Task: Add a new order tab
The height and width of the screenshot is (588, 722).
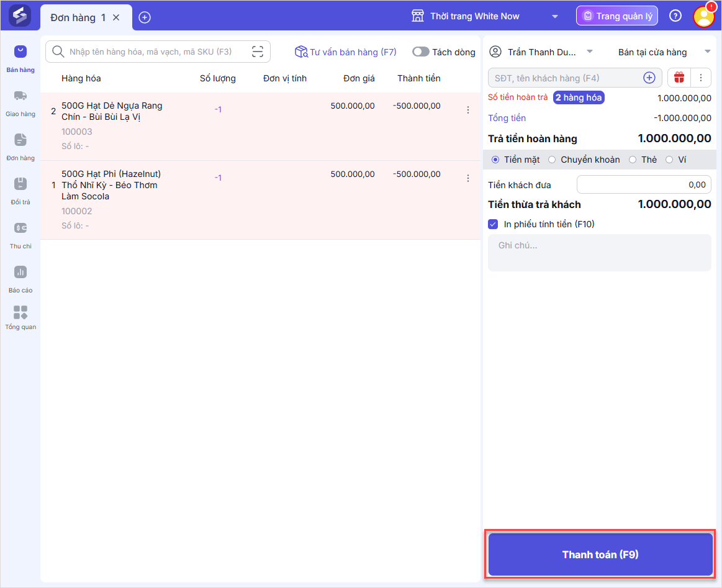Action: click(x=145, y=17)
